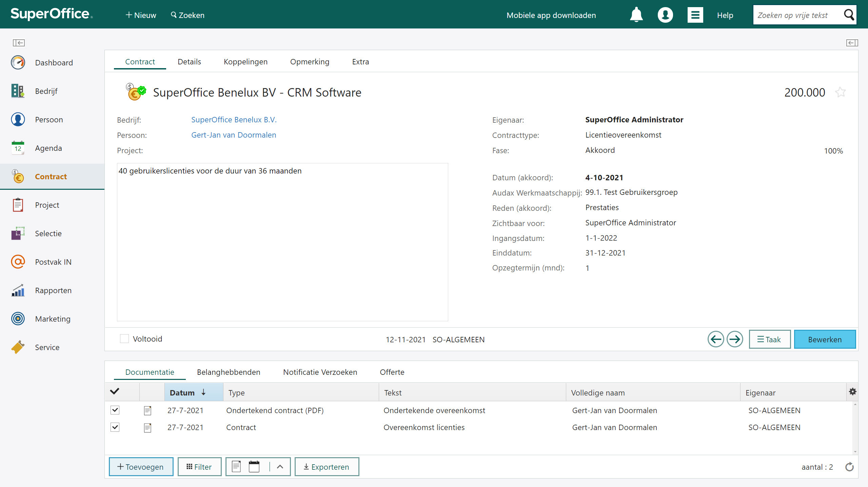Sort by Volledige naam column header
This screenshot has height=487, width=868.
[653, 392]
